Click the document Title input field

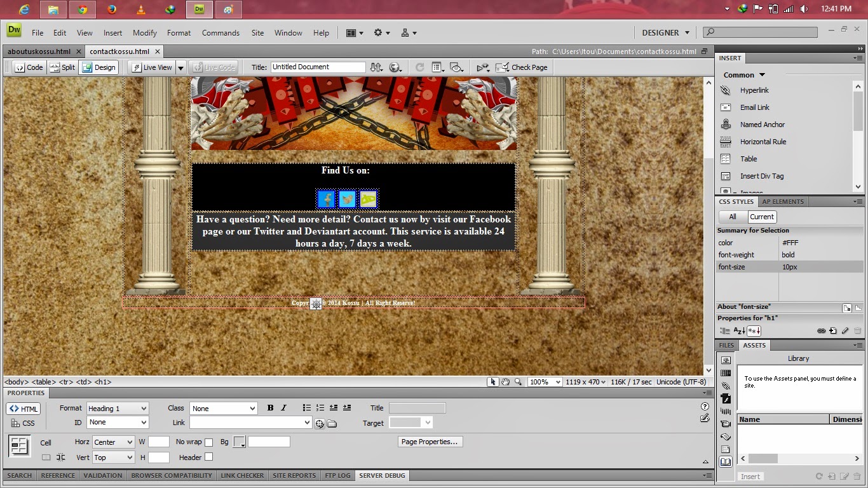tap(318, 67)
